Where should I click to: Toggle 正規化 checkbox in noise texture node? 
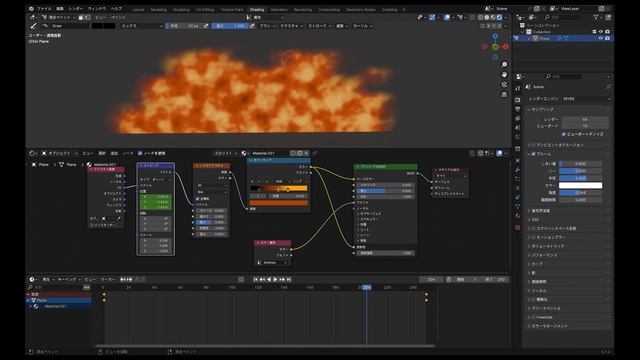point(198,199)
